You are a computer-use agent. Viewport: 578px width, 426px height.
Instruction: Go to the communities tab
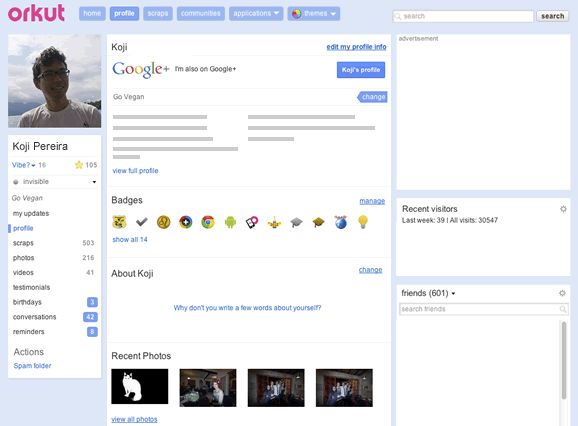pos(201,14)
